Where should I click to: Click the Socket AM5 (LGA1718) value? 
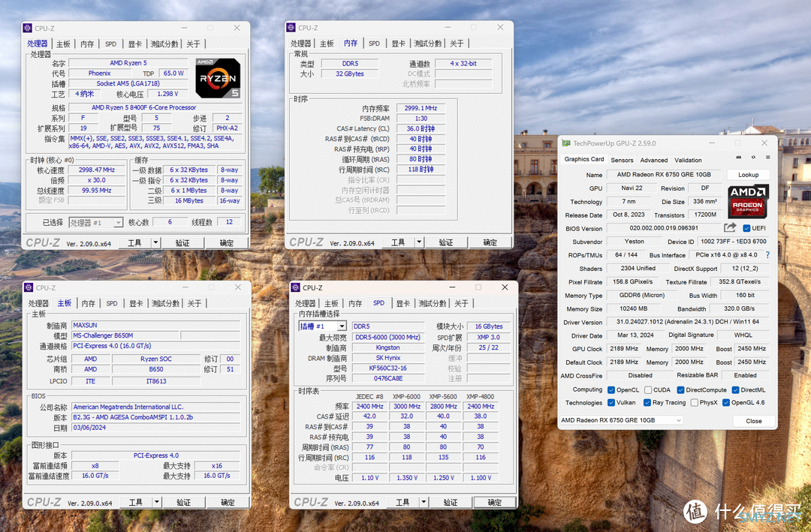[128, 83]
